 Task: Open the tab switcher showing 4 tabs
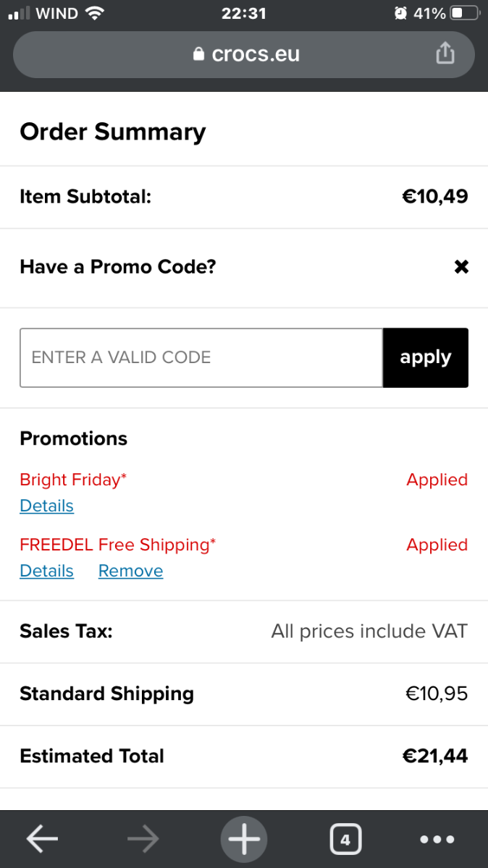pos(345,840)
